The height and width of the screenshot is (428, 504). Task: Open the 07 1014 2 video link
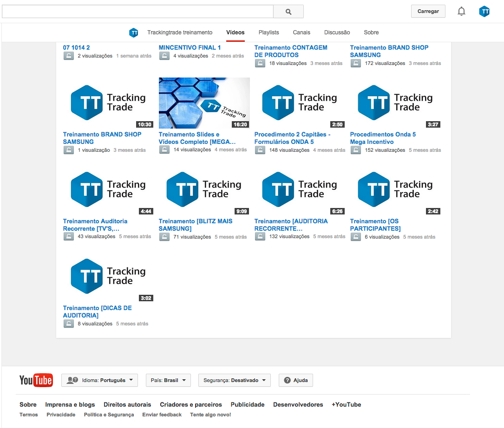pos(76,47)
